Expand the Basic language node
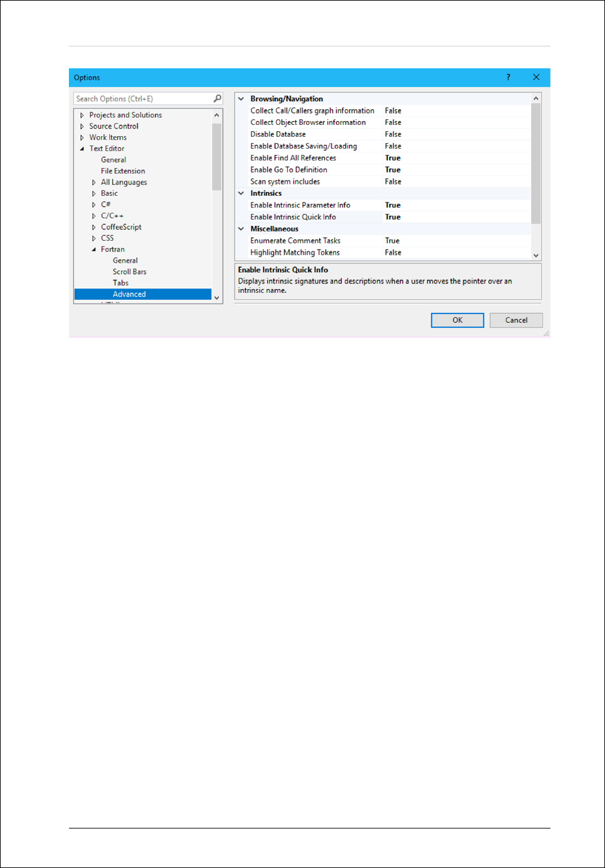605x868 pixels. (94, 194)
